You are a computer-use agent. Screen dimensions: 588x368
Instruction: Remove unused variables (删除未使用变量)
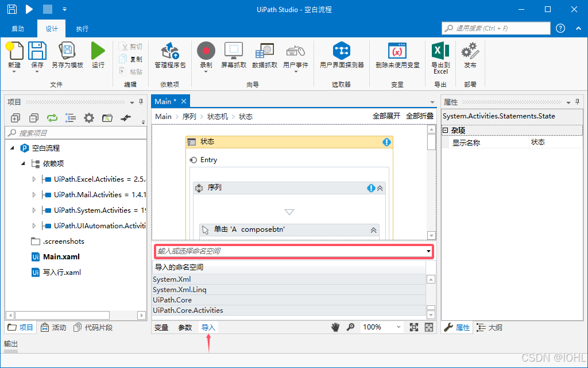397,51
